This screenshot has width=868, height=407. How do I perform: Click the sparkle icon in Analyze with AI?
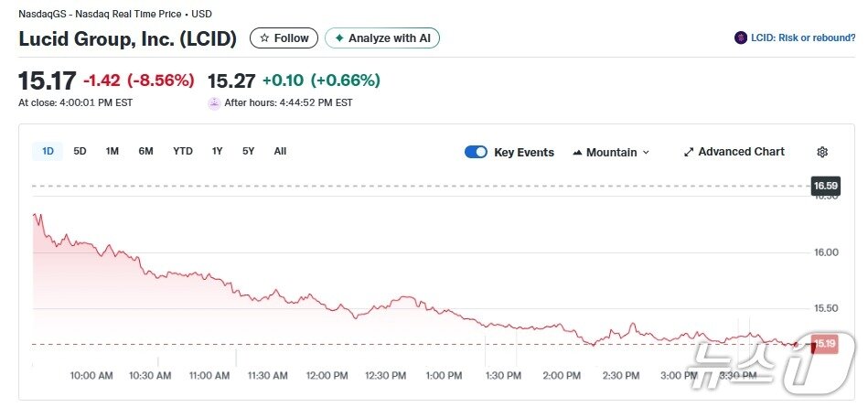tap(339, 38)
